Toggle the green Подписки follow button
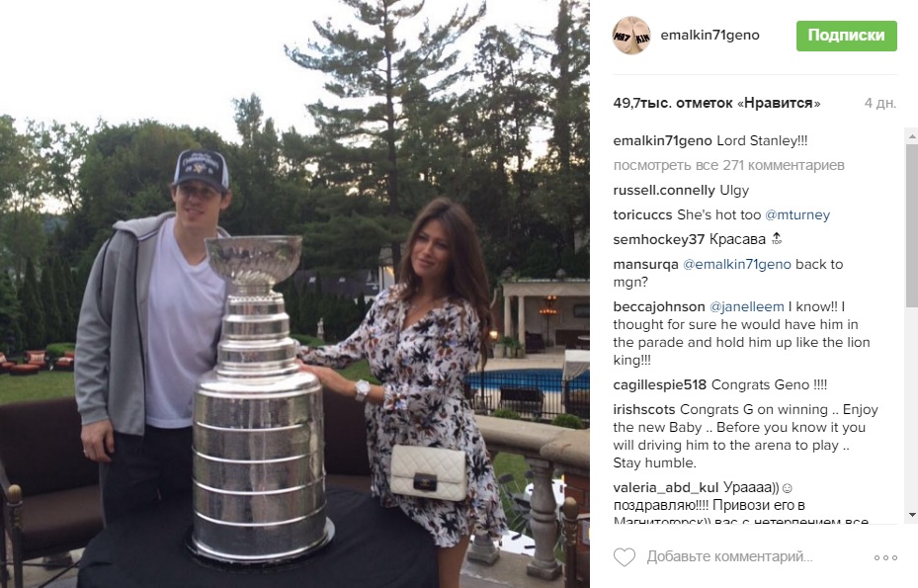 [846, 36]
